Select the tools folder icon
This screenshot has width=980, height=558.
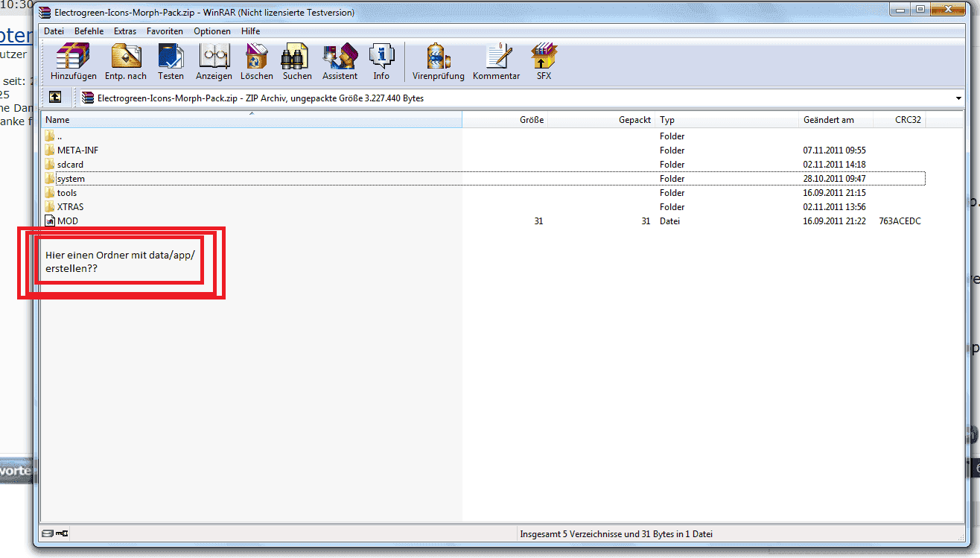[50, 192]
